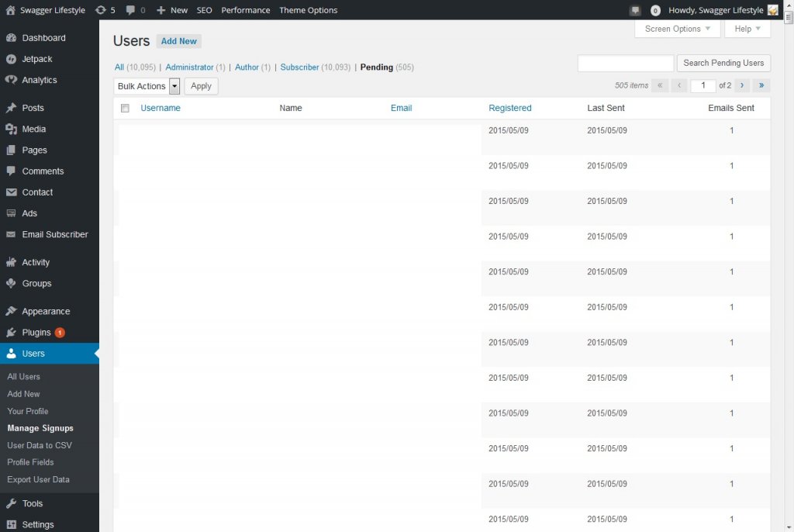Open User Data to CSV submenu
Image resolution: width=794 pixels, height=532 pixels.
pyautogui.click(x=40, y=445)
